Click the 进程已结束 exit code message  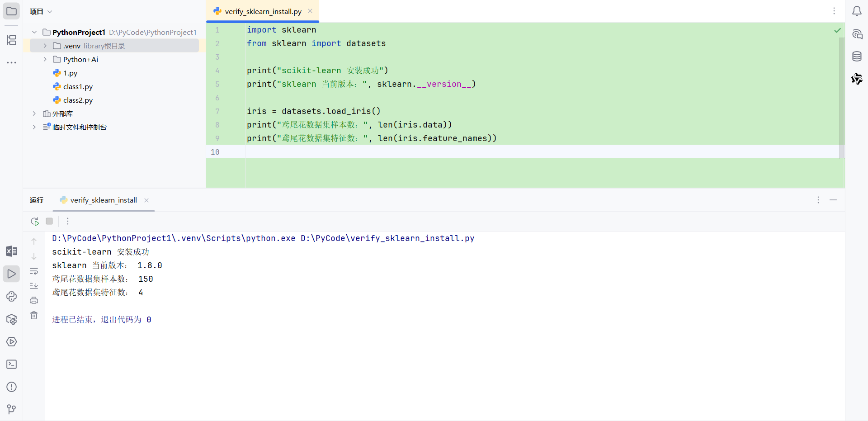102,320
